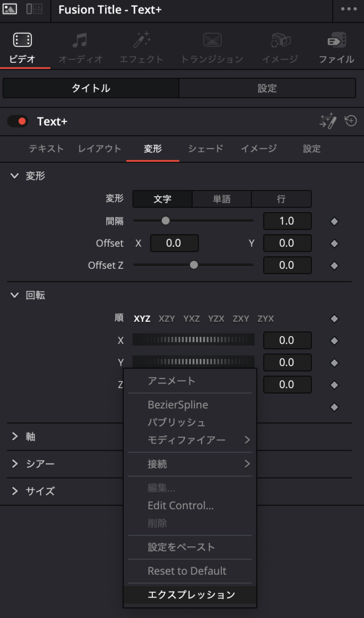This screenshot has width=364, height=618.
Task: Open the three-dot options menu in header
Action: pyautogui.click(x=349, y=9)
